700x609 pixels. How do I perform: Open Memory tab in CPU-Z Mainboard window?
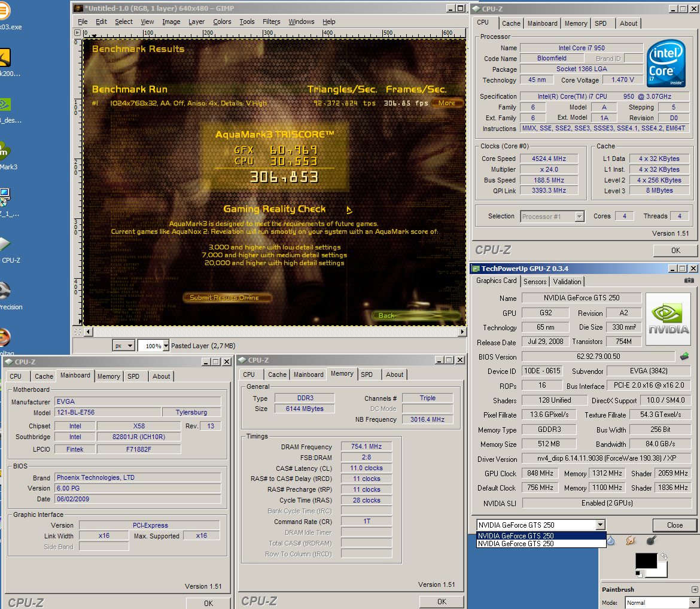pyautogui.click(x=108, y=376)
